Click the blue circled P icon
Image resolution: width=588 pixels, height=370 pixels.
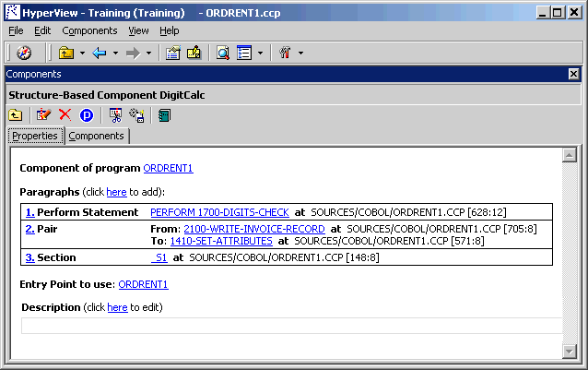(87, 115)
